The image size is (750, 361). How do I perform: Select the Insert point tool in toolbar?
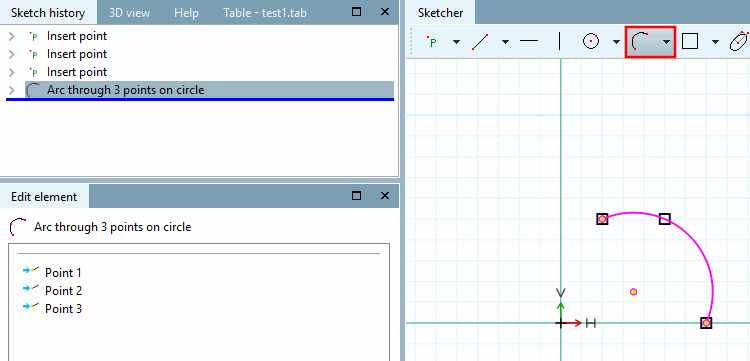pyautogui.click(x=432, y=42)
